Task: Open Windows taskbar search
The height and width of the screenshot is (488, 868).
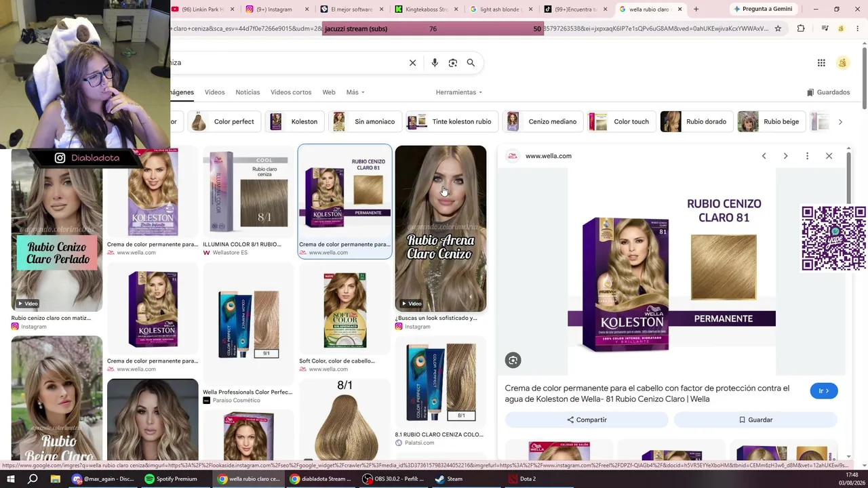Action: click(x=33, y=479)
